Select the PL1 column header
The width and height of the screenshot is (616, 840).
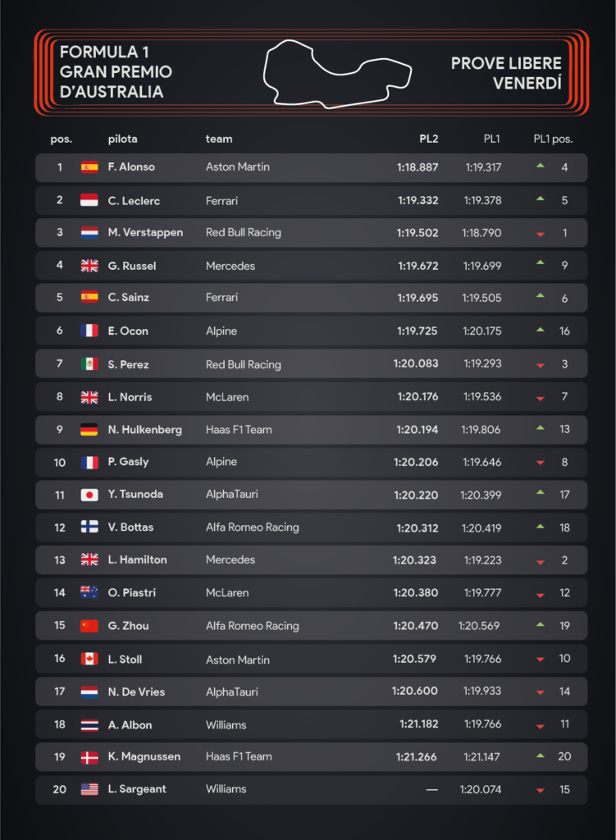(491, 139)
